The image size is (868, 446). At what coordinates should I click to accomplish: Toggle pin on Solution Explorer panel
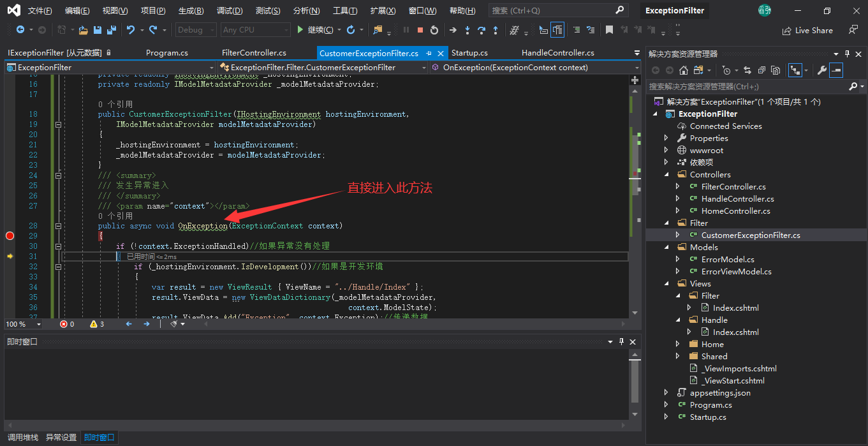pos(848,54)
